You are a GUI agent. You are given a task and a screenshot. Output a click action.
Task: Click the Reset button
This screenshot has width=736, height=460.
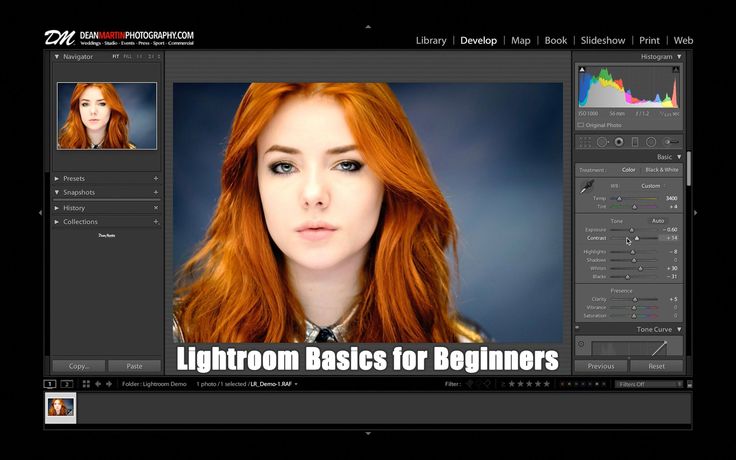tap(656, 366)
